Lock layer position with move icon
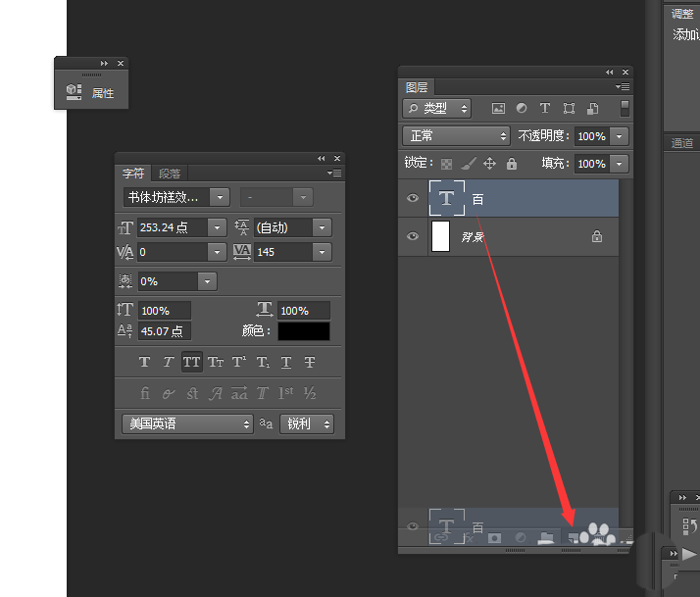This screenshot has height=597, width=700. pos(490,164)
